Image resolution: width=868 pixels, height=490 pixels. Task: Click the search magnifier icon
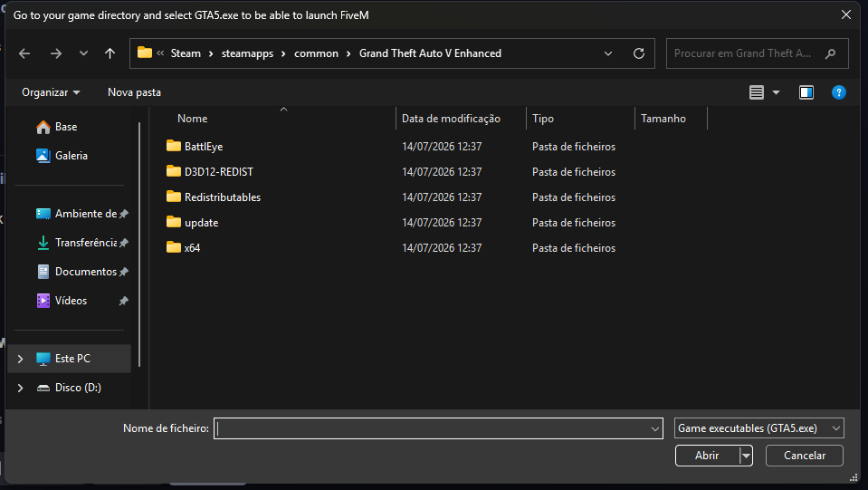tap(830, 53)
